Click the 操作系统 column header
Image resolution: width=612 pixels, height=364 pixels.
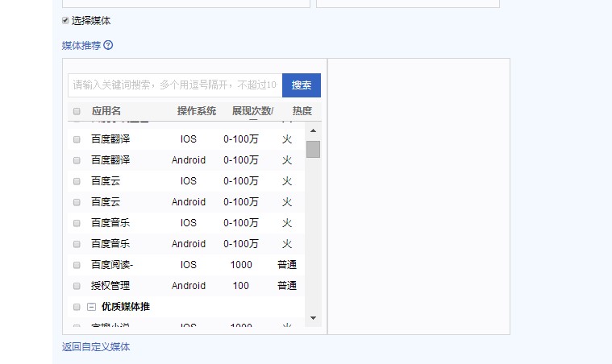197,111
